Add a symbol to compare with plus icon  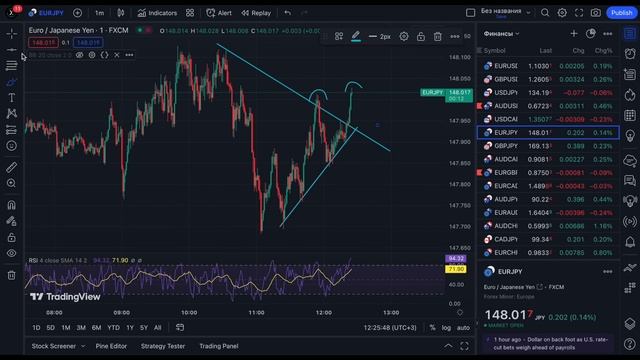[x=77, y=13]
